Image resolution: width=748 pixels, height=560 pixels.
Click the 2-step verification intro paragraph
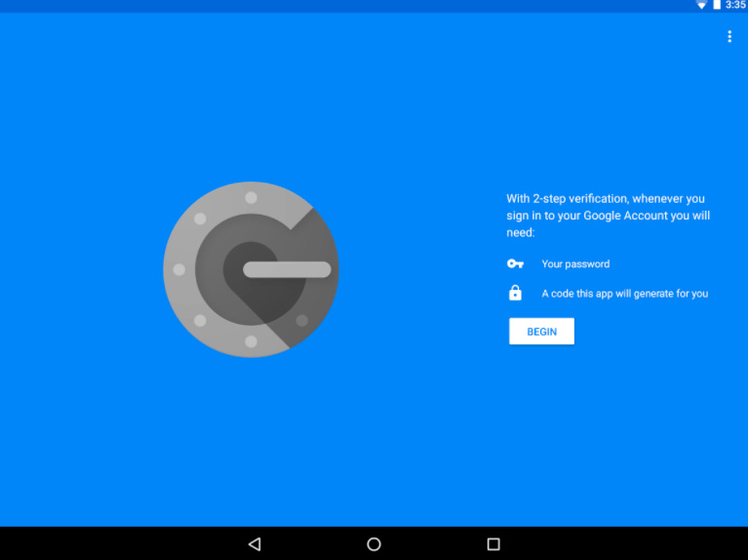click(608, 216)
